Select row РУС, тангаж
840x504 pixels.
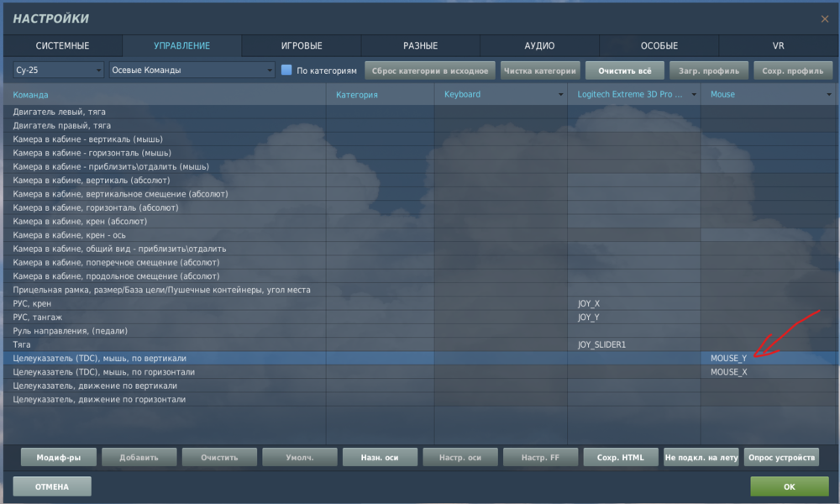(x=421, y=317)
